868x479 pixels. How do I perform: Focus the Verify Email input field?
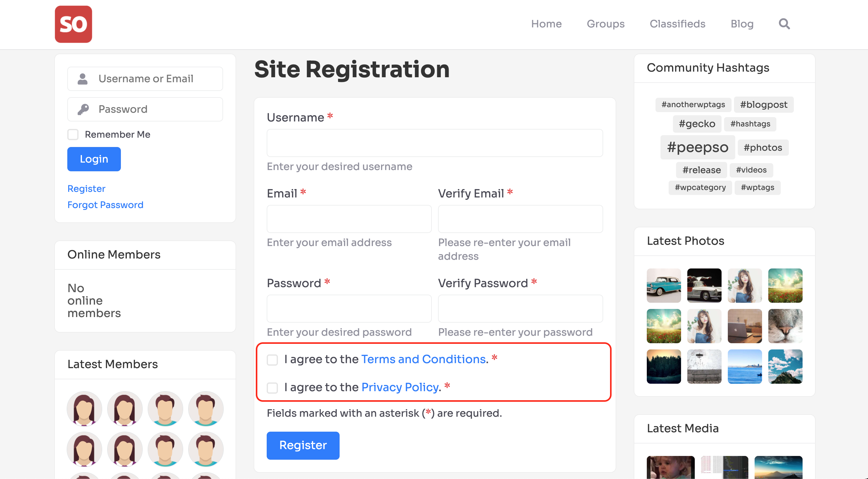click(520, 219)
